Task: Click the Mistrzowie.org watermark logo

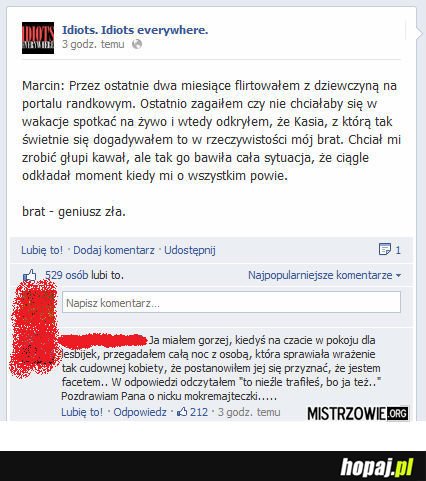Action: [358, 413]
